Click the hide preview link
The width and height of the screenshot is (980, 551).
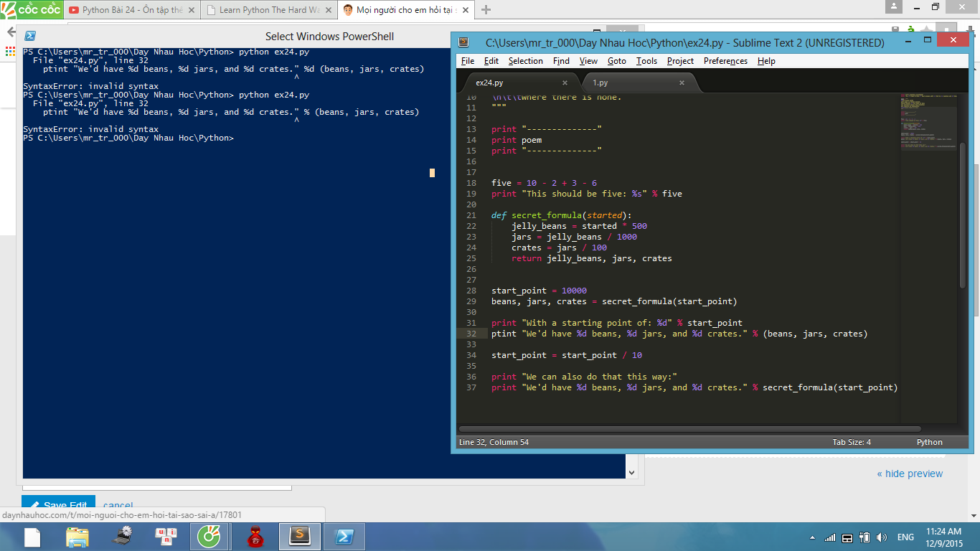coord(909,474)
